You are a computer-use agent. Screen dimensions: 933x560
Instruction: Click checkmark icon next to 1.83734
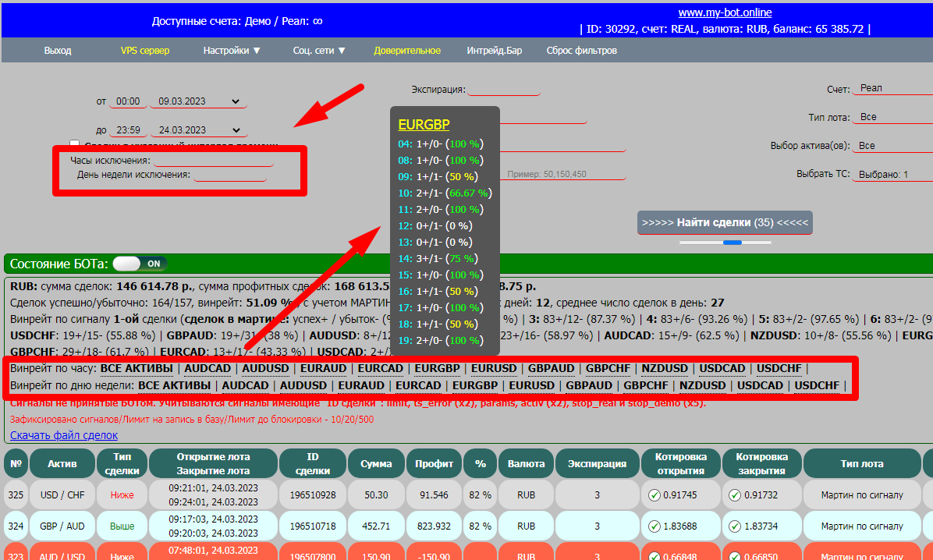(735, 526)
